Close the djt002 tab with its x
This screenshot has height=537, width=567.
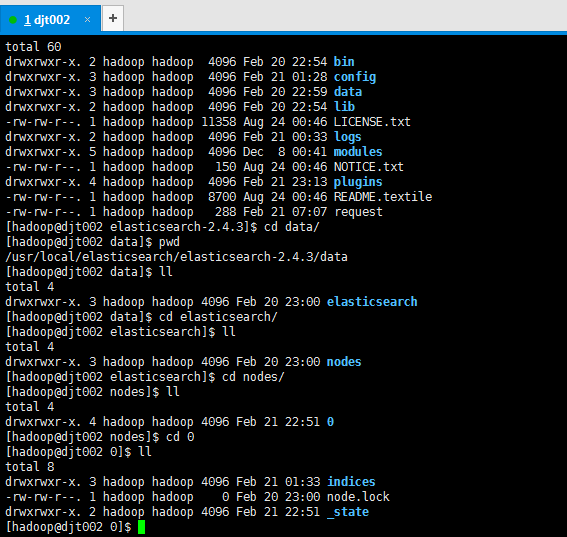click(87, 20)
